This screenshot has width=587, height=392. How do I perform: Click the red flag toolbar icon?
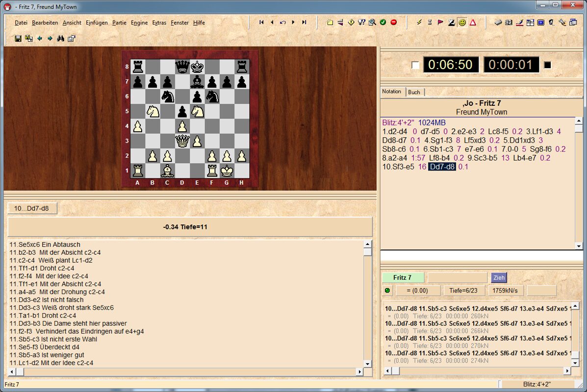pyautogui.click(x=440, y=22)
